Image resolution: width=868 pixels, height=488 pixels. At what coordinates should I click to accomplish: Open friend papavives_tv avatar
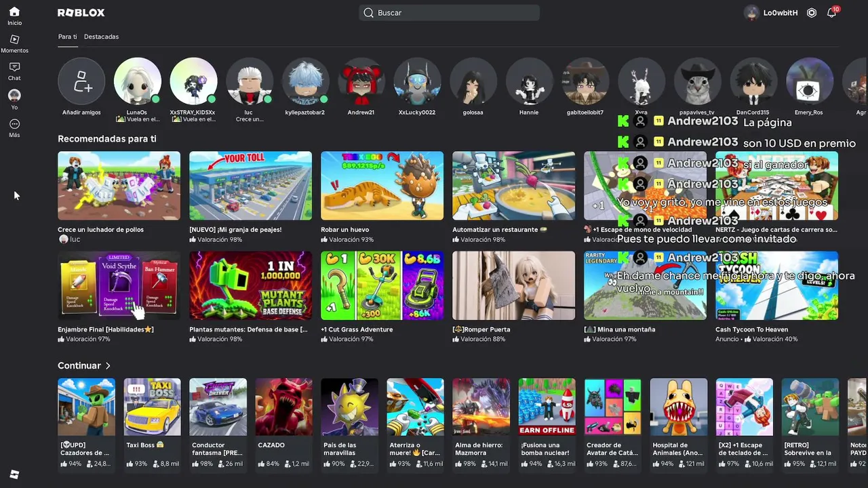coord(698,81)
